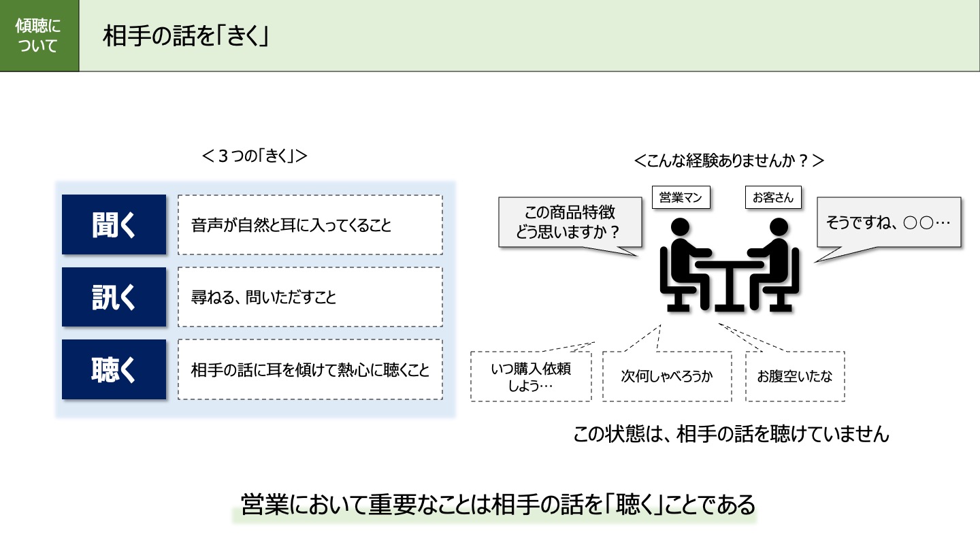Select the dark blue 聞く box
The image size is (980, 551).
pos(114,224)
